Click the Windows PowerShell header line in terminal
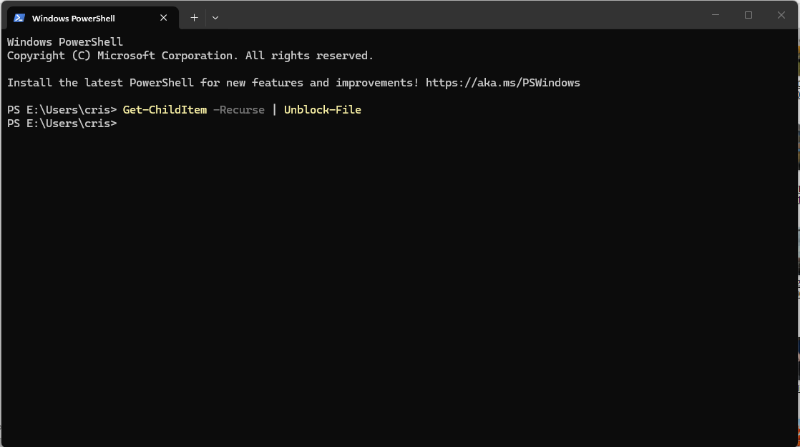This screenshot has height=447, width=800. click(x=65, y=42)
